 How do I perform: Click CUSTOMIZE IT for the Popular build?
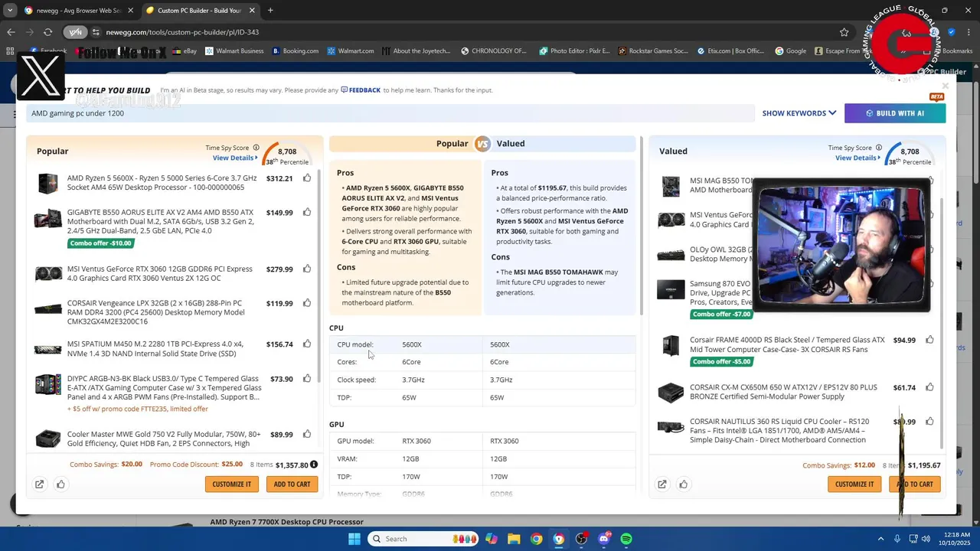click(231, 484)
